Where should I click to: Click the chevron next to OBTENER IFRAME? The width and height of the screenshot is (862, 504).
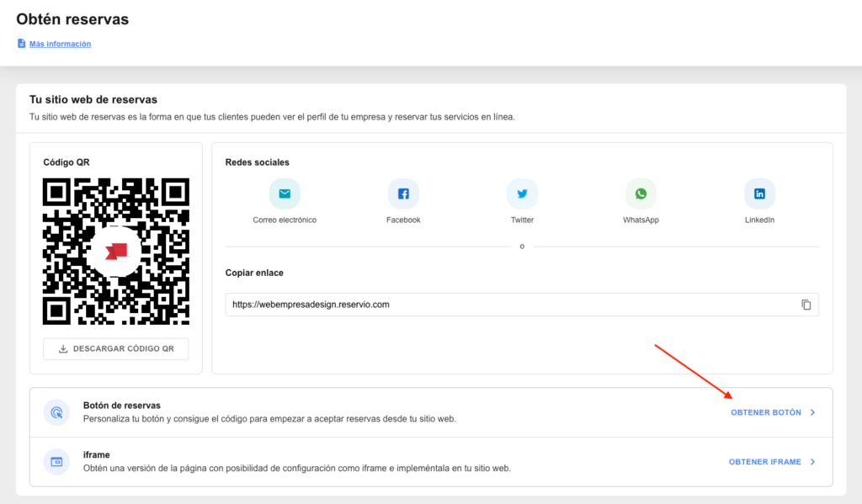[812, 462]
